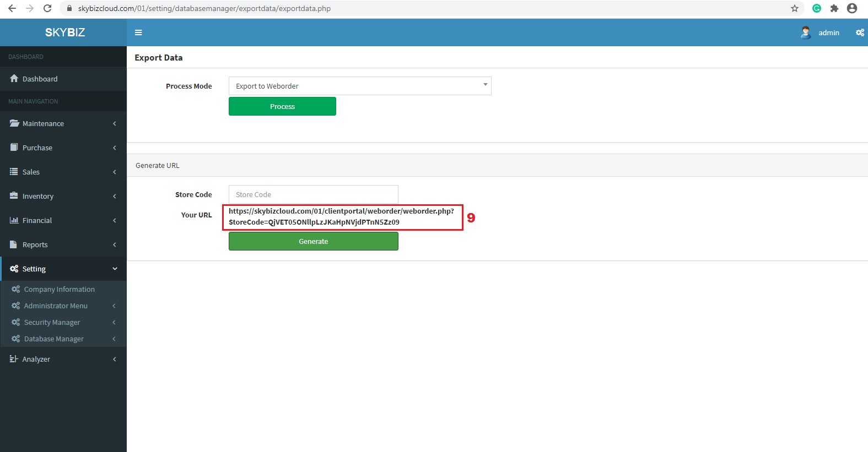Expand Database Manager submenu
The height and width of the screenshot is (452, 868).
[54, 339]
